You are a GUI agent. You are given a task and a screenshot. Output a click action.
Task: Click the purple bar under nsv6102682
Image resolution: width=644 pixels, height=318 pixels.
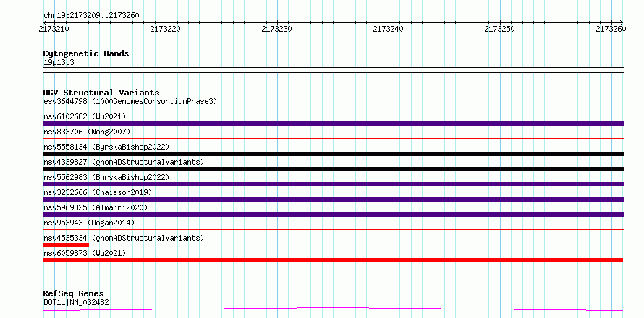(x=333, y=124)
